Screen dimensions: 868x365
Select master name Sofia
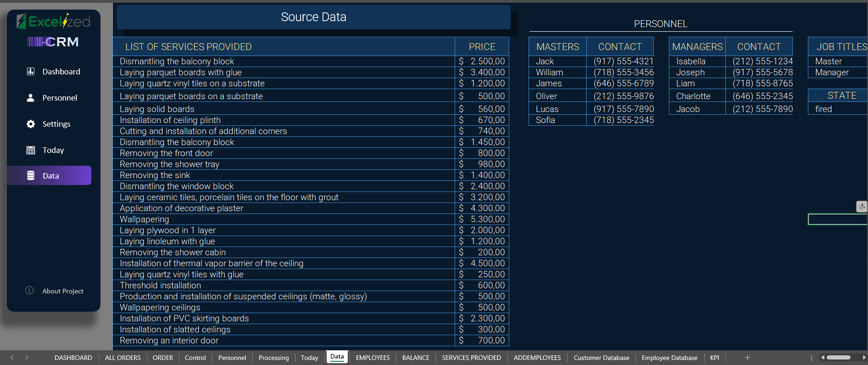click(x=558, y=120)
